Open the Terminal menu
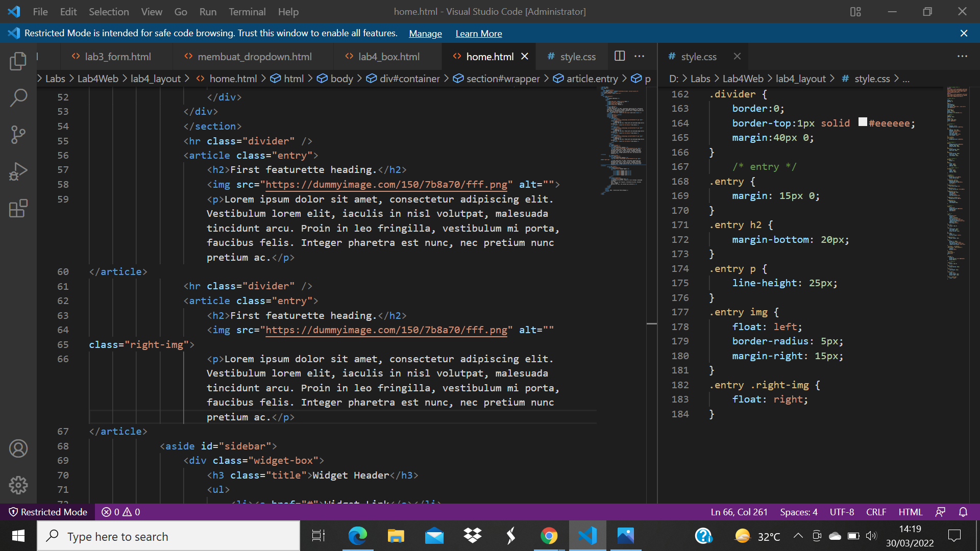This screenshot has height=551, width=980. point(247,11)
